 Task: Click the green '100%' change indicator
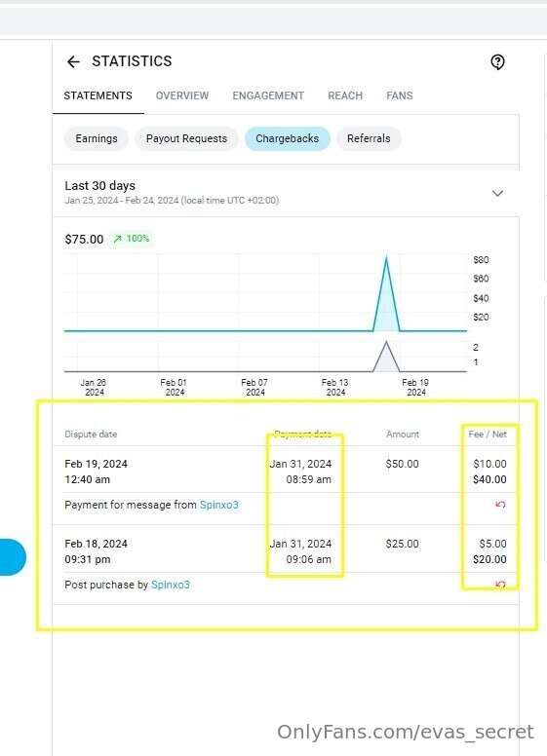(132, 239)
